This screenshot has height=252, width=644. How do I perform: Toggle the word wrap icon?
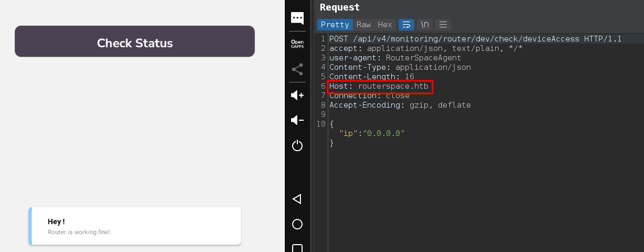coord(406,25)
